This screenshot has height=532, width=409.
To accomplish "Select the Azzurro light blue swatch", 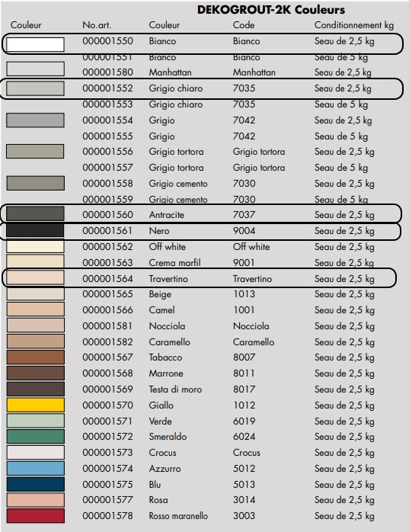I will 36,468.
